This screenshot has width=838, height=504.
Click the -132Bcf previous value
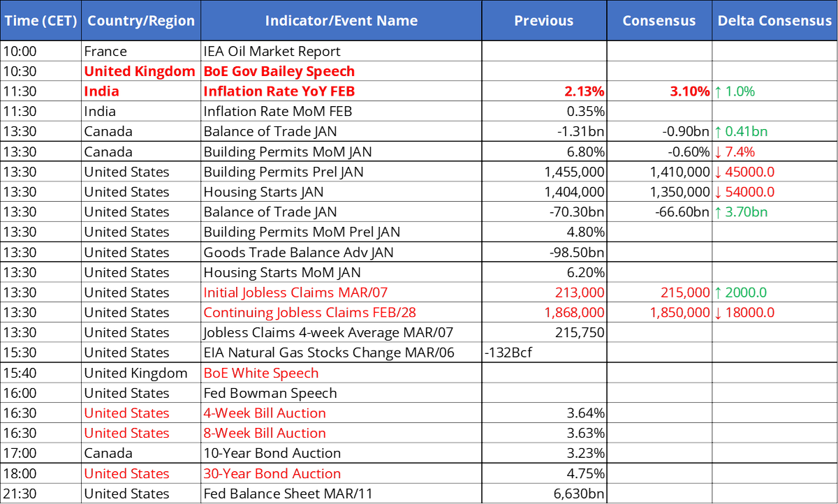(x=544, y=353)
